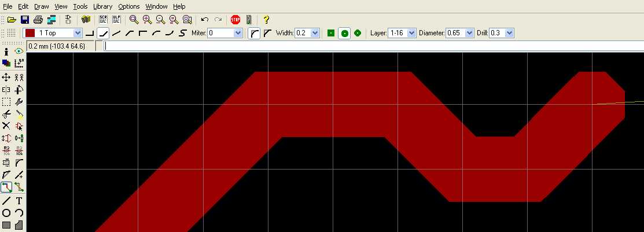Screen dimensions: 644x232
Task: Select the octagon via shape
Action: 358,33
